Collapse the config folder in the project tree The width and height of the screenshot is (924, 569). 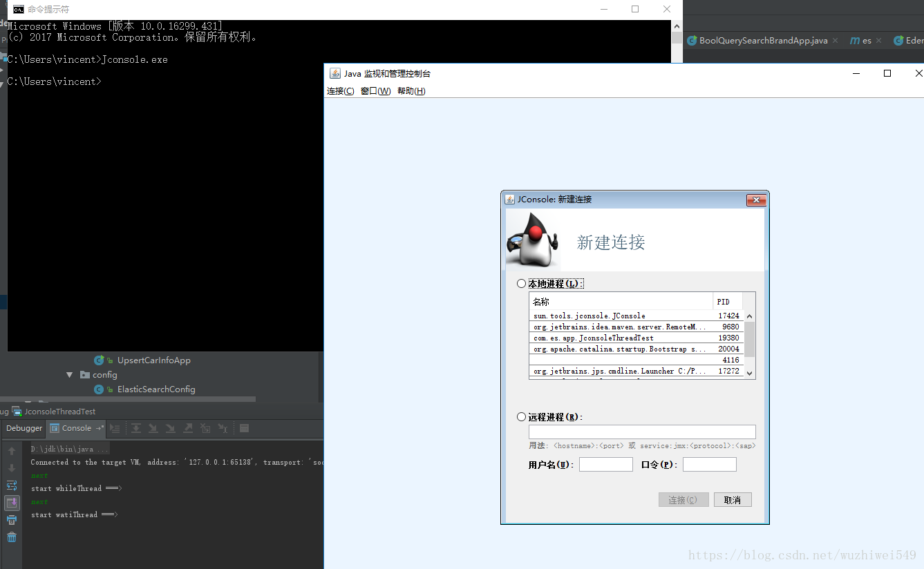click(x=69, y=375)
